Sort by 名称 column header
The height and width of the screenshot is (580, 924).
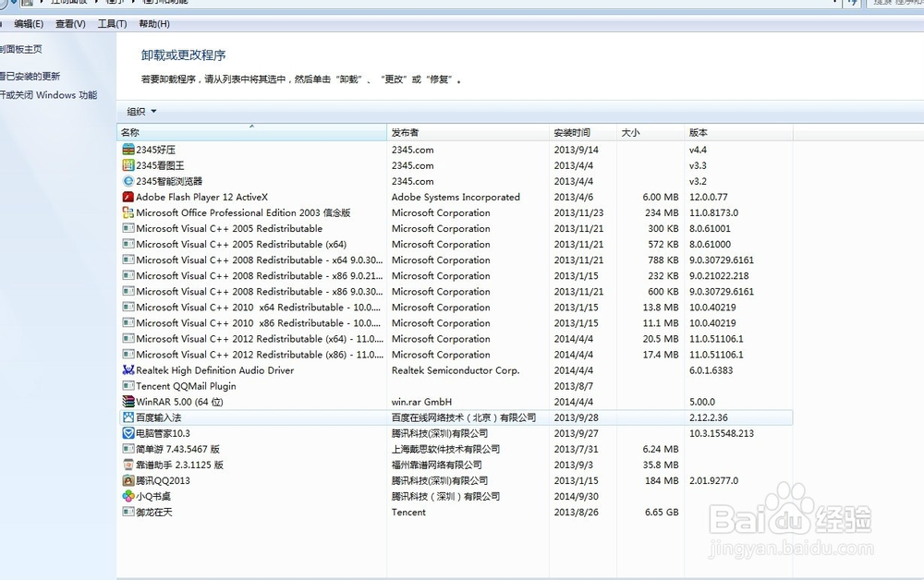251,132
